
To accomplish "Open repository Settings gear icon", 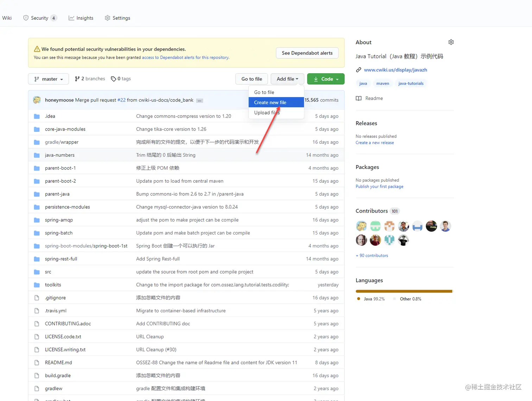I will coord(107,18).
